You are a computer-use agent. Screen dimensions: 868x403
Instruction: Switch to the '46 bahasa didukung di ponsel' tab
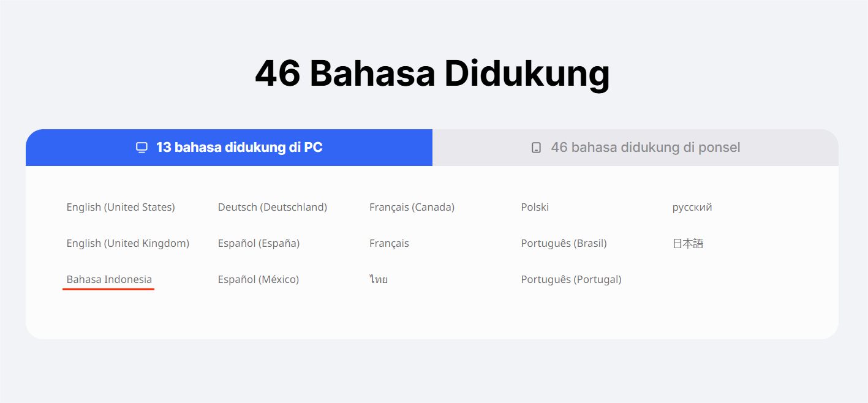pos(637,147)
